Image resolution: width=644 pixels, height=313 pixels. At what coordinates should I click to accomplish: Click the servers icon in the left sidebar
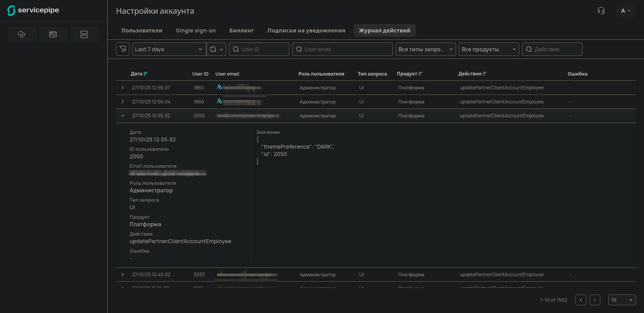click(85, 34)
